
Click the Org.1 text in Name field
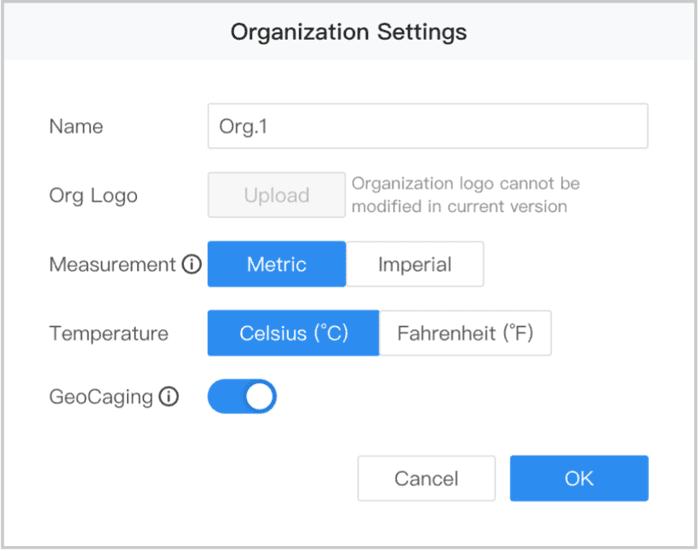[244, 127]
